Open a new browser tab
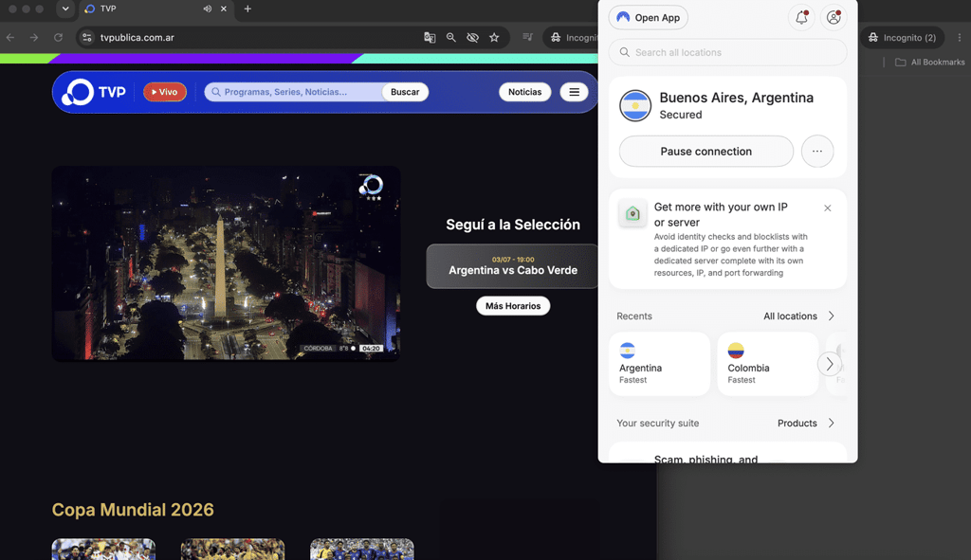 coord(247,9)
